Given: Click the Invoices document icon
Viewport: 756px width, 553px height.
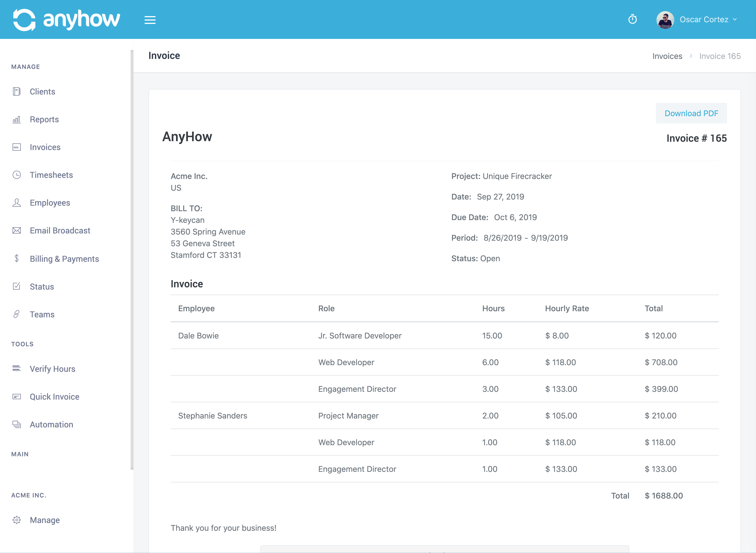Looking at the screenshot, I should pos(16,147).
